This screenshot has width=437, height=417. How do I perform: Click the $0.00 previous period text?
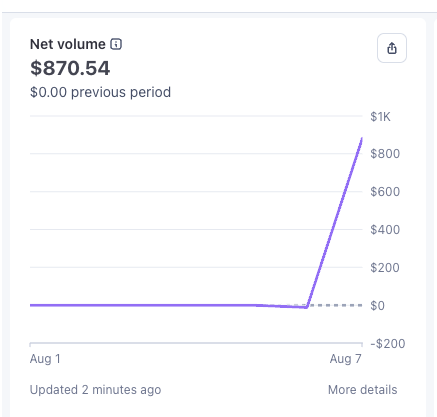click(100, 92)
